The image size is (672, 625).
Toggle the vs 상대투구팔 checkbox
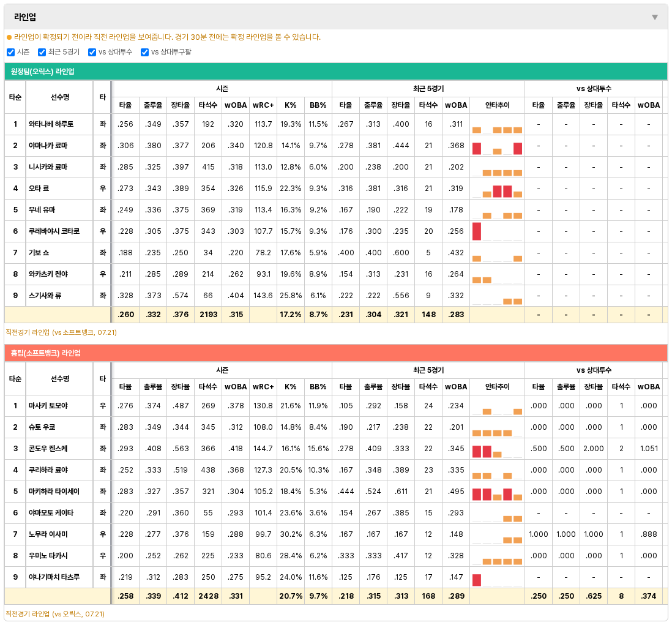point(145,52)
